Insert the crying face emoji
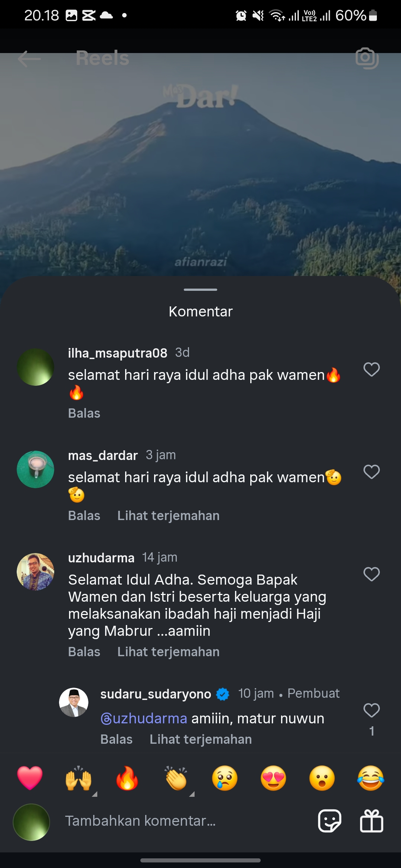 coord(225,778)
